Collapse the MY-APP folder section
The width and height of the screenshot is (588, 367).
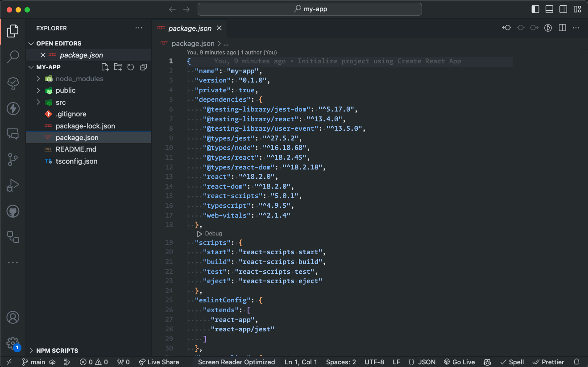point(31,67)
